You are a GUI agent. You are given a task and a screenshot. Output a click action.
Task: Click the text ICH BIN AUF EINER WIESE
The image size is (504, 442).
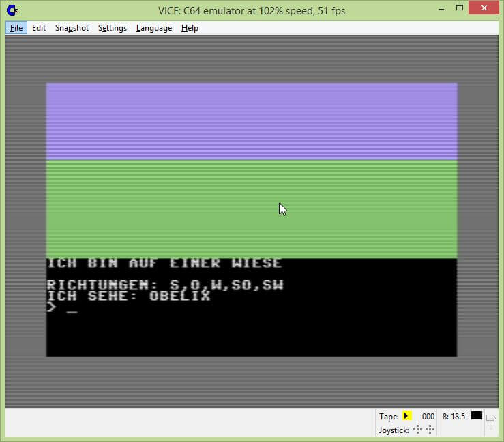(x=164, y=263)
